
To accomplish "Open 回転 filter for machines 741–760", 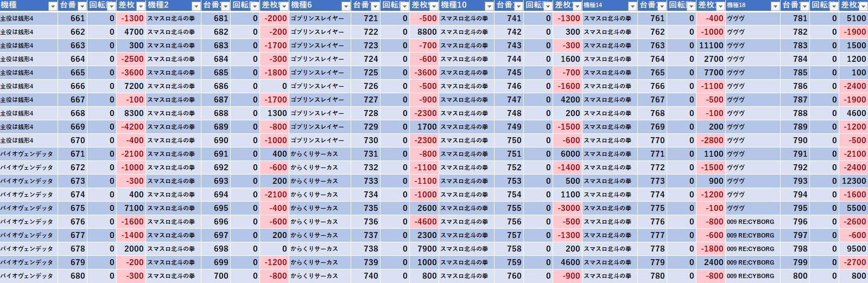I will (548, 6).
